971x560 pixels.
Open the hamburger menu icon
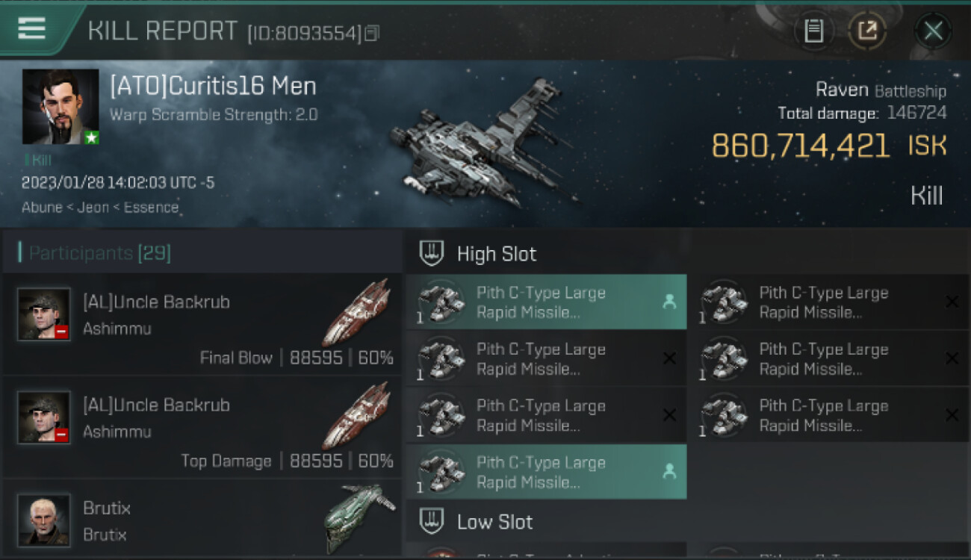(31, 28)
